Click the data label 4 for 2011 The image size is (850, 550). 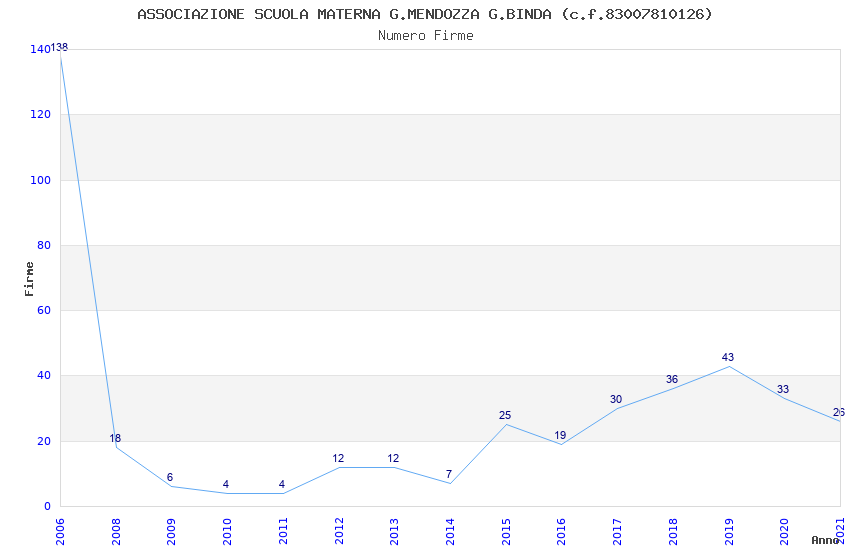click(x=281, y=484)
